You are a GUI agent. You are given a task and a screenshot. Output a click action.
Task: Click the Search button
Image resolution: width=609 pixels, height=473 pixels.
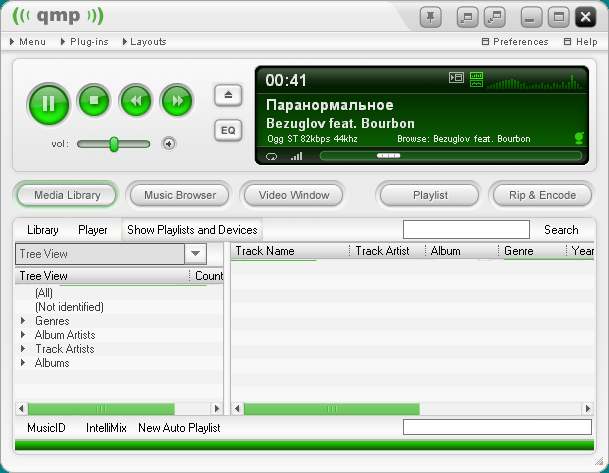click(561, 230)
